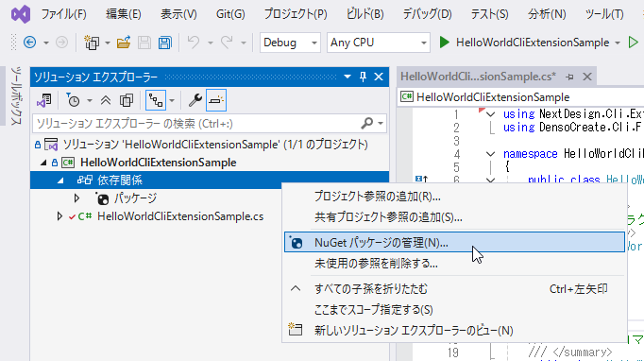Select 新しいソリューション エクスプローラーのビュー(N) entry

454,330
